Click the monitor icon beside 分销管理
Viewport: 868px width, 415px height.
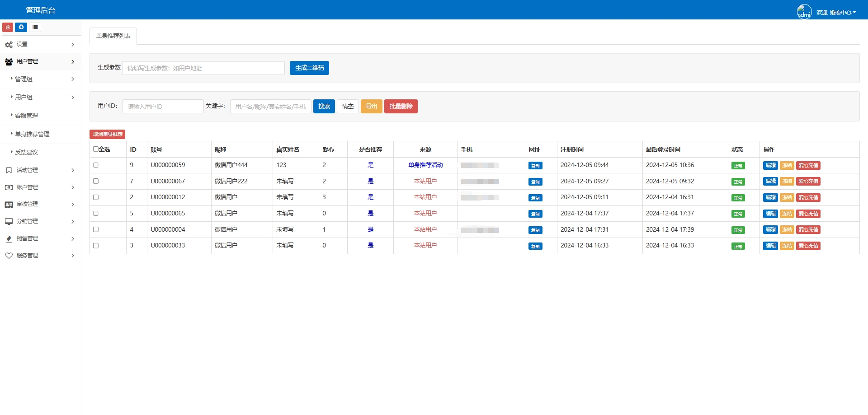pyautogui.click(x=9, y=221)
